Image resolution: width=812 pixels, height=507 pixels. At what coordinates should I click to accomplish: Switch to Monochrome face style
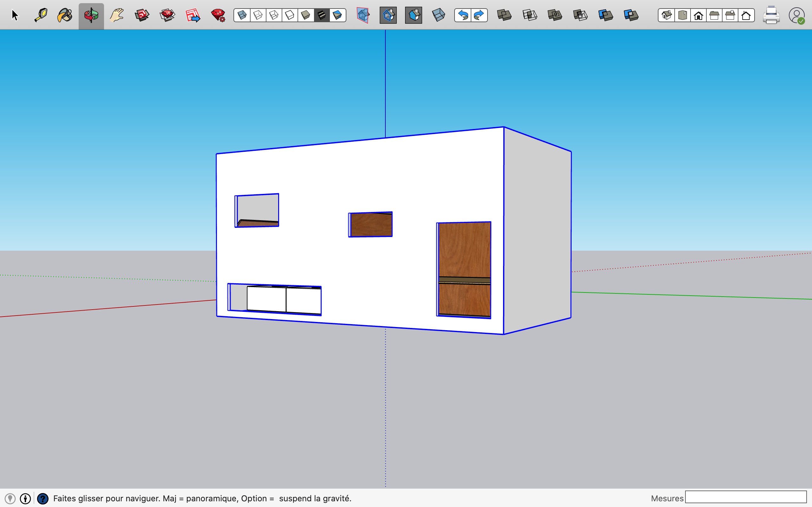(337, 15)
